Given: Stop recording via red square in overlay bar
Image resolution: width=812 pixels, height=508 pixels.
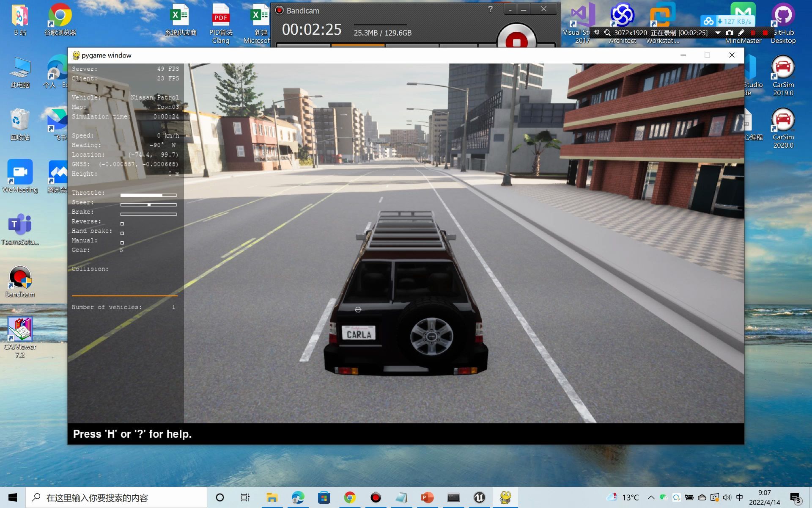Looking at the screenshot, I should click(x=765, y=33).
